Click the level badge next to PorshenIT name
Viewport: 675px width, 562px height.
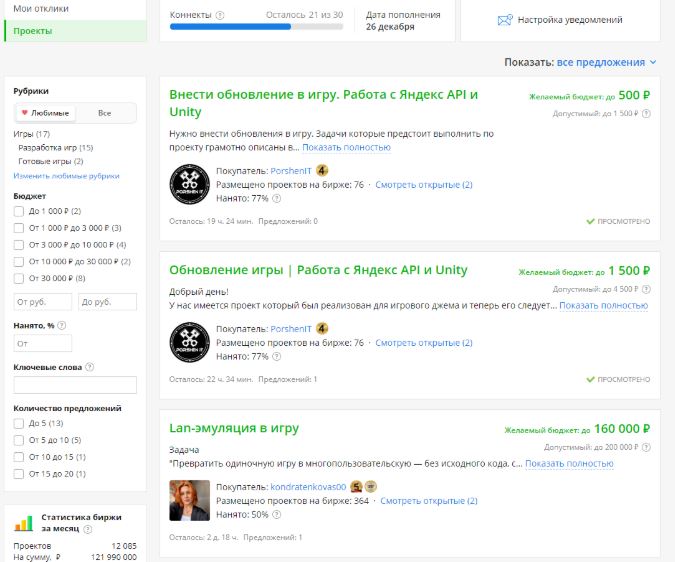(x=322, y=171)
